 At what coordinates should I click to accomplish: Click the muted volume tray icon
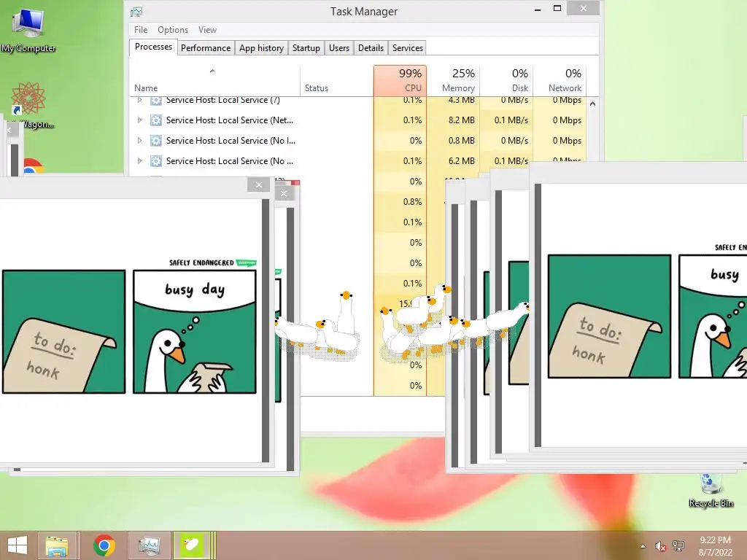660,546
